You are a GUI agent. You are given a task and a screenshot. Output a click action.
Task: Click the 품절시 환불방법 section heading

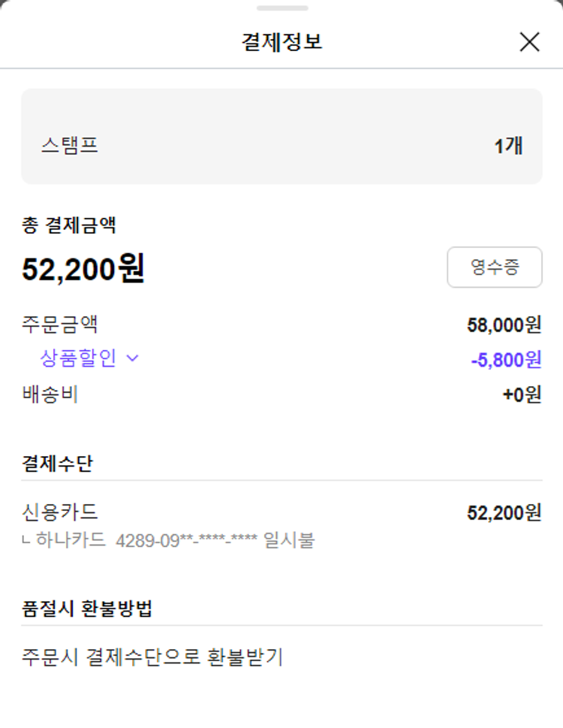(x=87, y=609)
